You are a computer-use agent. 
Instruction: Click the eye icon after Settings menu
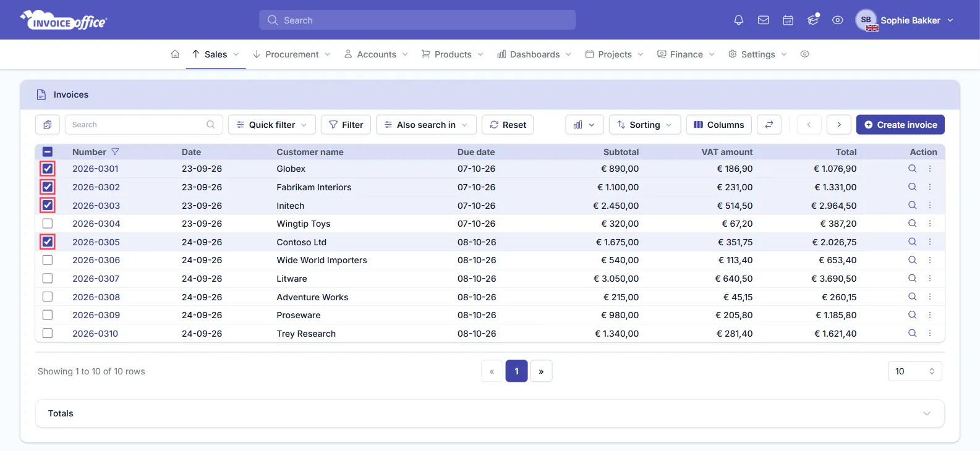[804, 54]
